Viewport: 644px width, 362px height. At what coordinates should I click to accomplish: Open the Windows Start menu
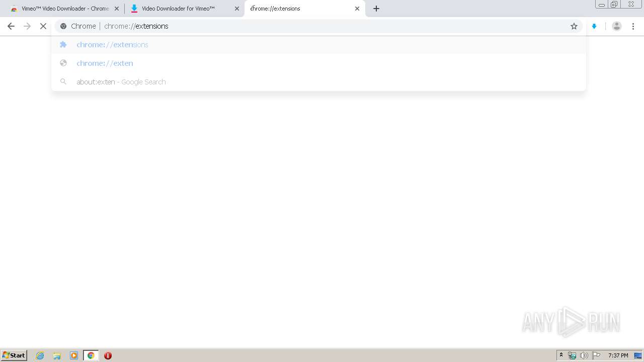tap(14, 355)
